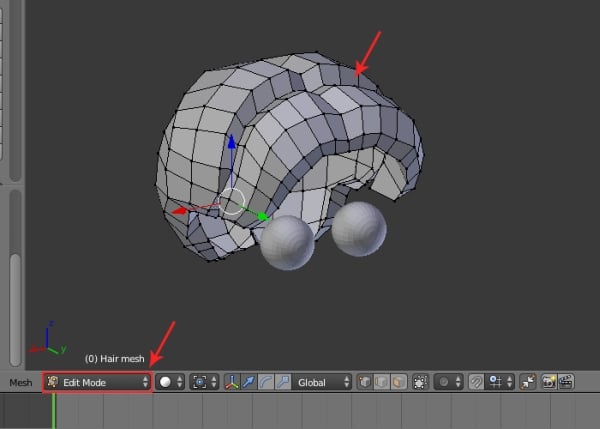
Task: Open the Global transform orientation dropdown
Action: [324, 382]
